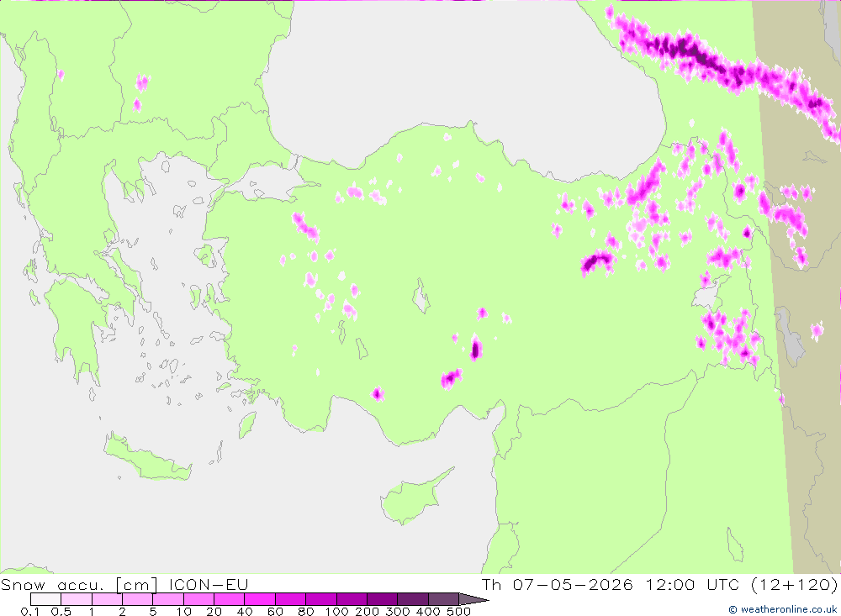Viewport: 841px width, 616px height.
Task: Click the '10' legend label
Action: [183, 612]
